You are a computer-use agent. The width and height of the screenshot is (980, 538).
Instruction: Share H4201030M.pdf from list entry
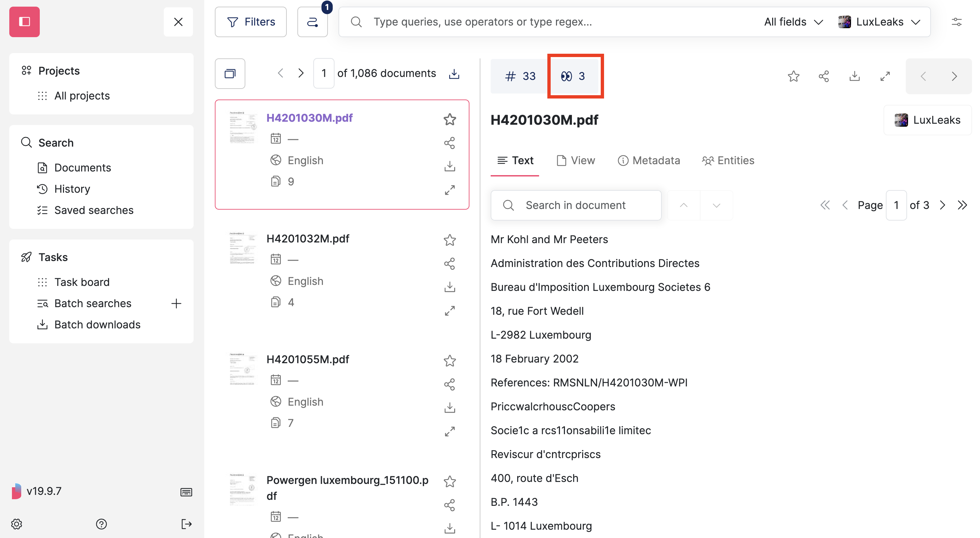coord(450,143)
